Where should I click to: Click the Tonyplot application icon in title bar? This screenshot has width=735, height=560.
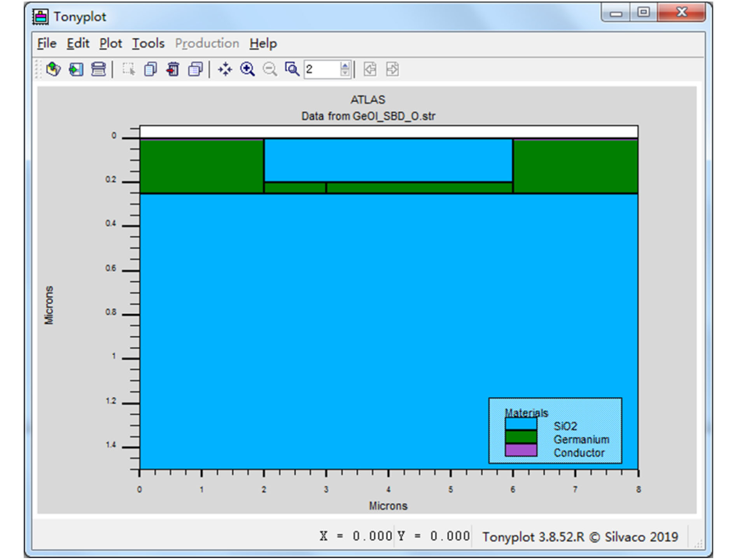pos(40,17)
